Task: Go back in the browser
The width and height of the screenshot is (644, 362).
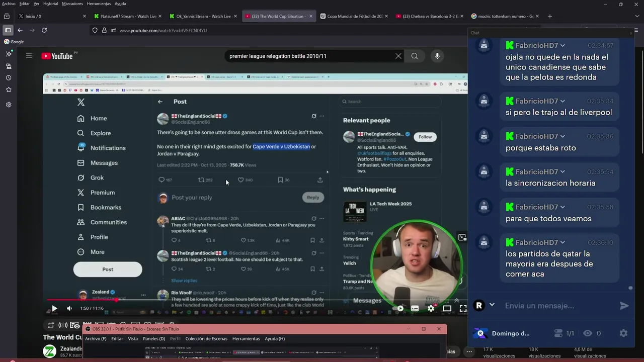Action: pos(20,30)
